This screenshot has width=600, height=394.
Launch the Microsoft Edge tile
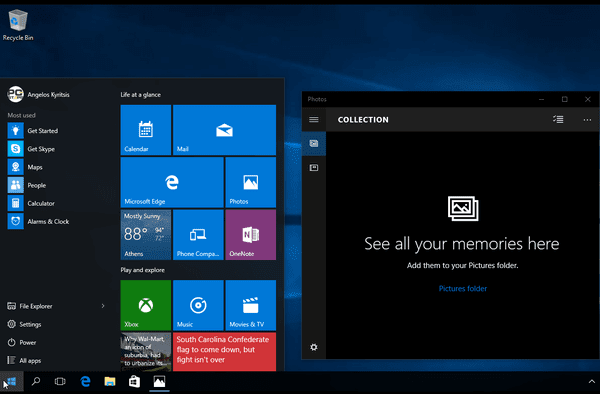[172, 182]
